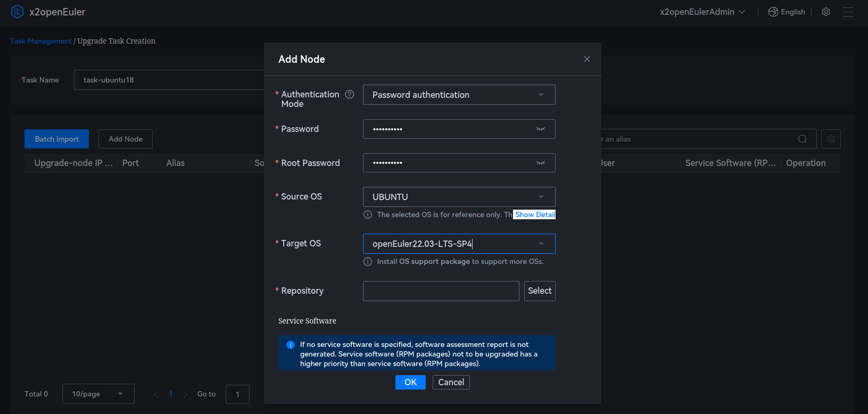Click the Authentication Mode help icon
This screenshot has width=868, height=414.
tap(350, 94)
